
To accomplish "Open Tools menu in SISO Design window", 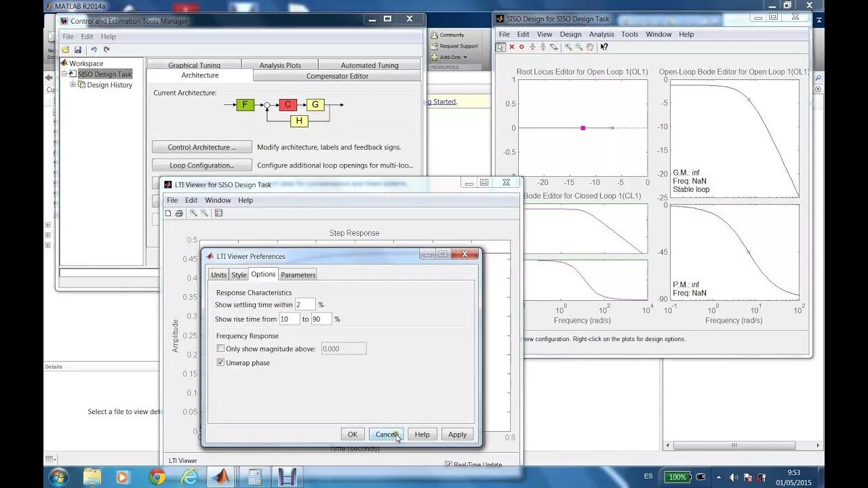I will pyautogui.click(x=630, y=34).
